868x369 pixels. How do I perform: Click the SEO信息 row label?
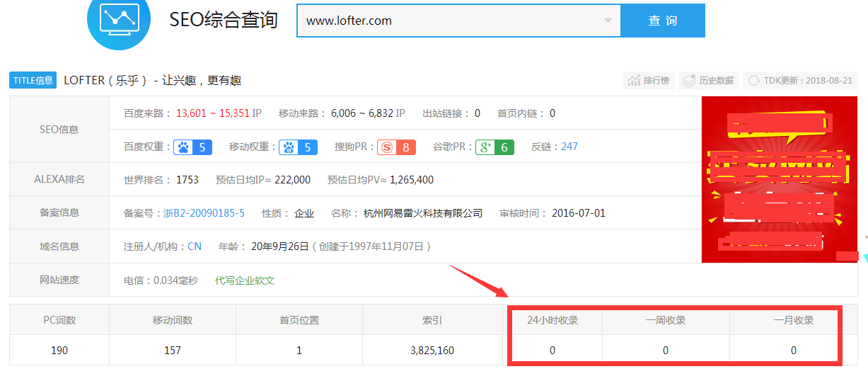click(59, 130)
